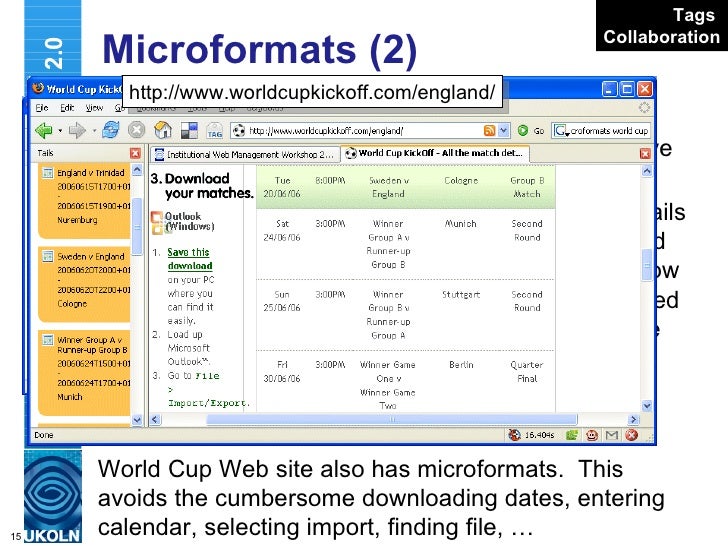Close the Tails sidebar panel

point(136,153)
